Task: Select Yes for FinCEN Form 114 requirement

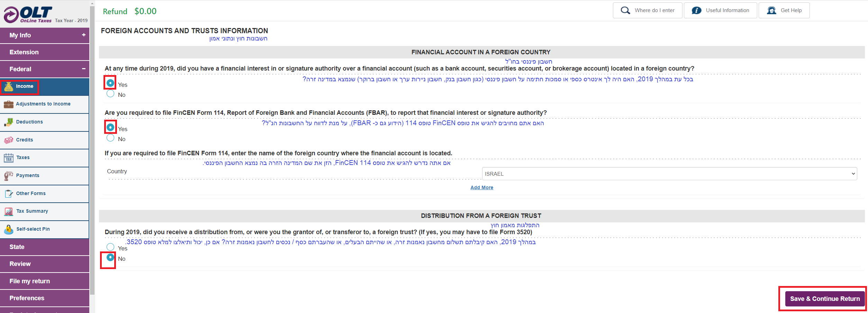Action: [x=110, y=127]
